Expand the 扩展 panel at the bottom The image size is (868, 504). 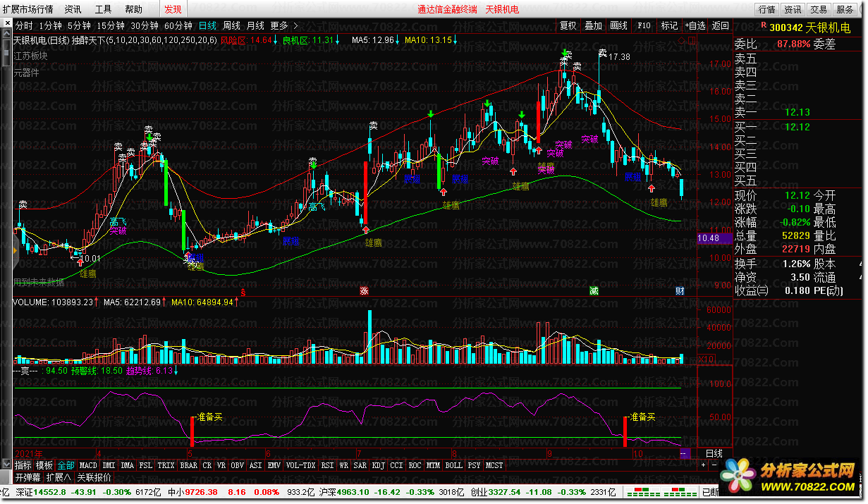point(59,477)
